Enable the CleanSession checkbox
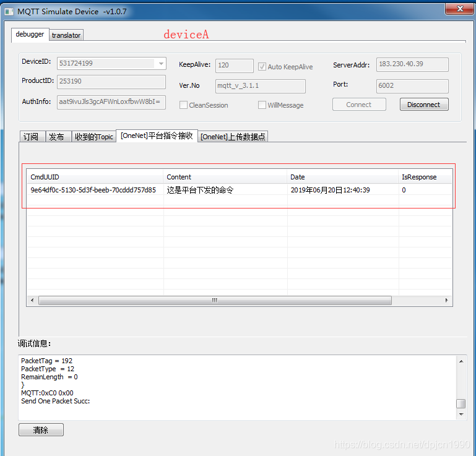476x456 pixels. [x=183, y=105]
